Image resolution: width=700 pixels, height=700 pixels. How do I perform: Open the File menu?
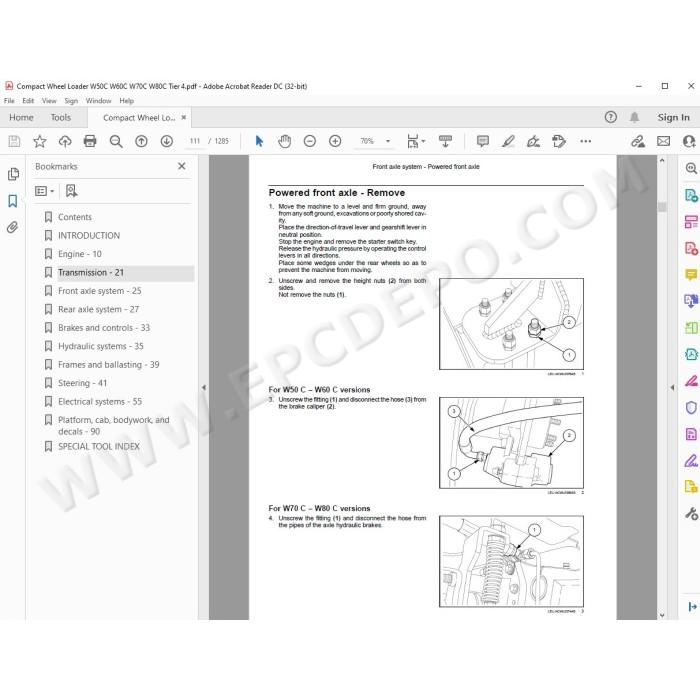pyautogui.click(x=9, y=101)
